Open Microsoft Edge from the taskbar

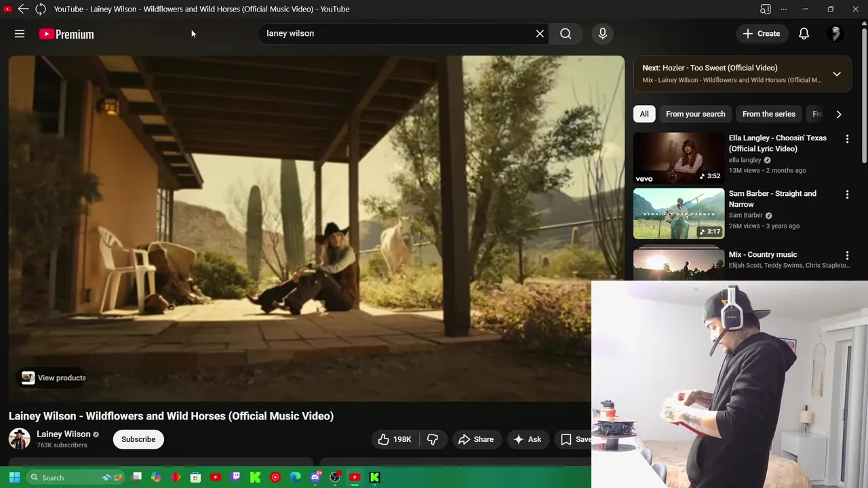[295, 477]
